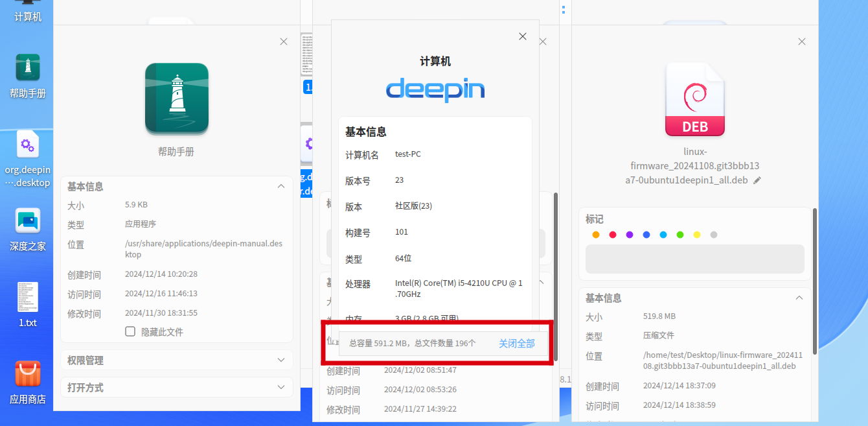Close the 计算机 info dialog

(523, 36)
